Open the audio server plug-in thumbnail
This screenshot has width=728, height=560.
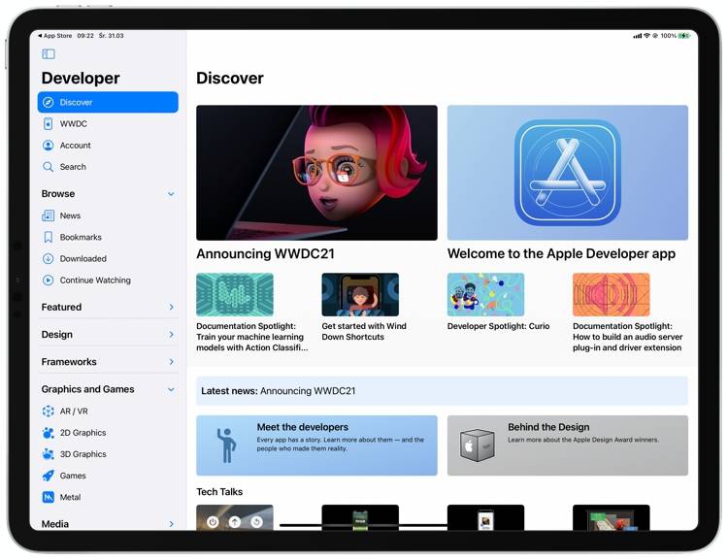tap(611, 295)
